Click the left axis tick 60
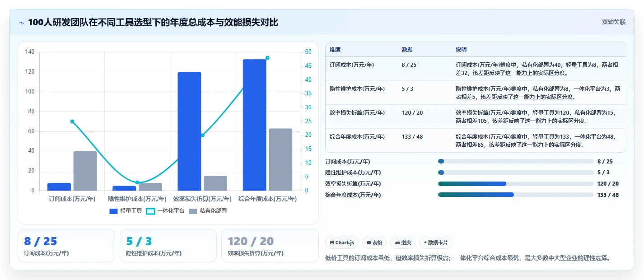This screenshot has width=644, height=280. [x=32, y=131]
